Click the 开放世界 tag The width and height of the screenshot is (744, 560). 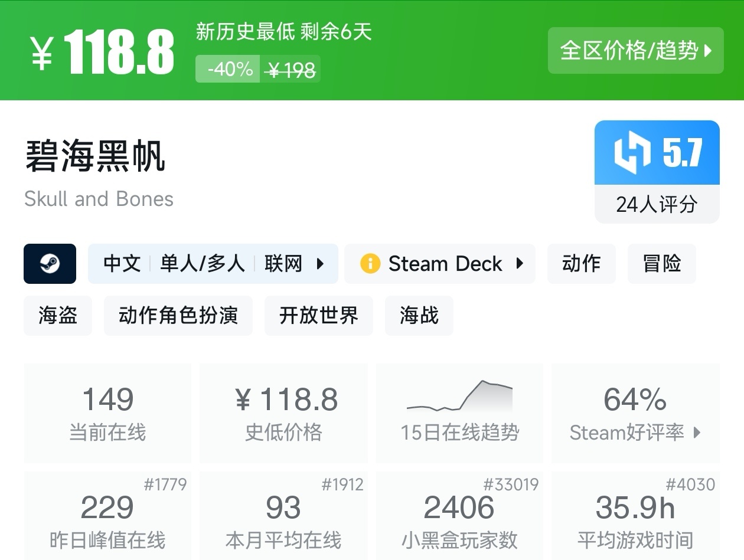319,316
